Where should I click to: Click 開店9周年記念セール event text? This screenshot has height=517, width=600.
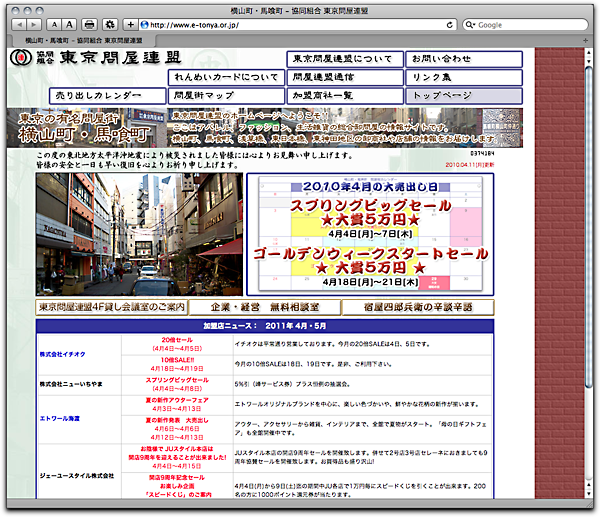(x=177, y=478)
